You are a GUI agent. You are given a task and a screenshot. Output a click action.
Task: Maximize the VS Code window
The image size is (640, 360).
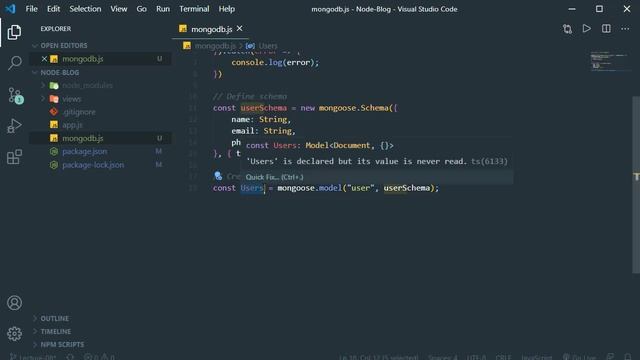(599, 9)
